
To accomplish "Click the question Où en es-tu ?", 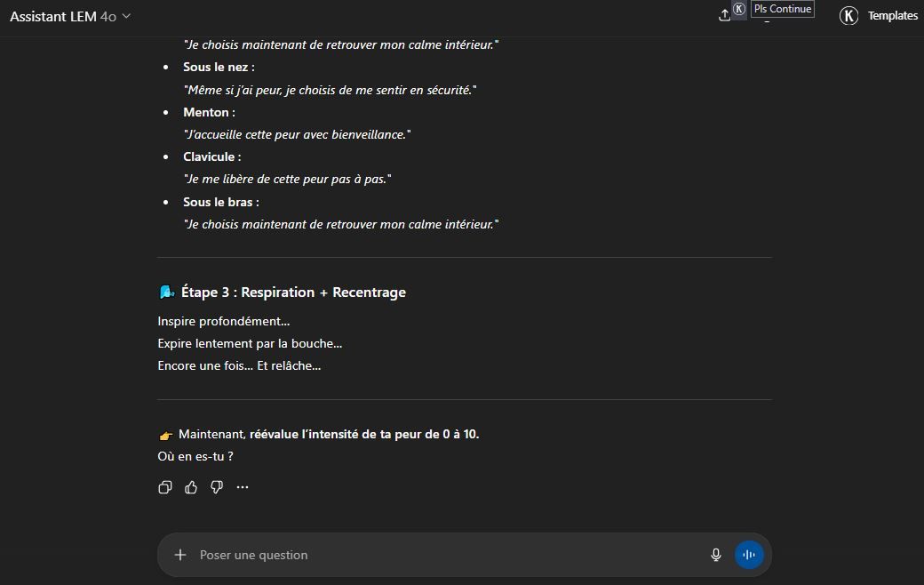I will [195, 456].
